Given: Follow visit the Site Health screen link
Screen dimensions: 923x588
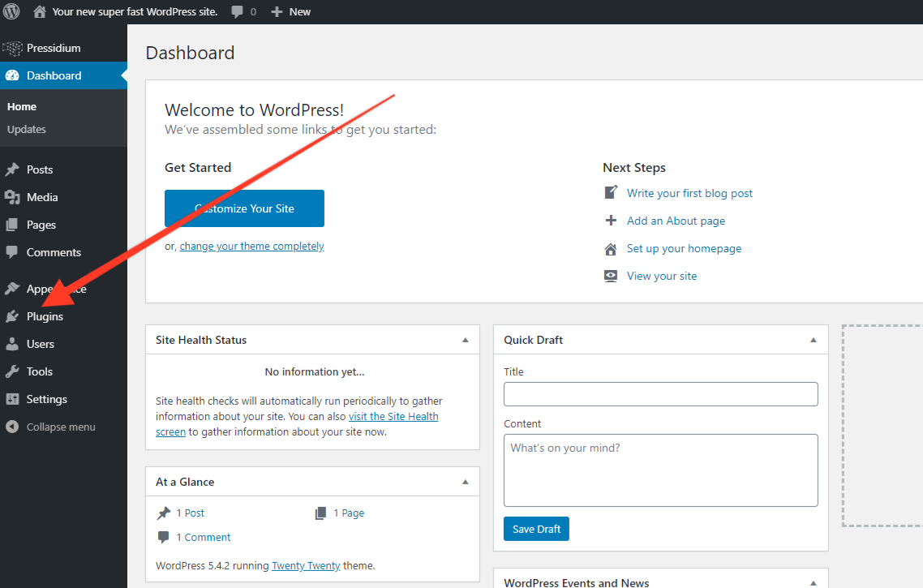Looking at the screenshot, I should point(393,416).
